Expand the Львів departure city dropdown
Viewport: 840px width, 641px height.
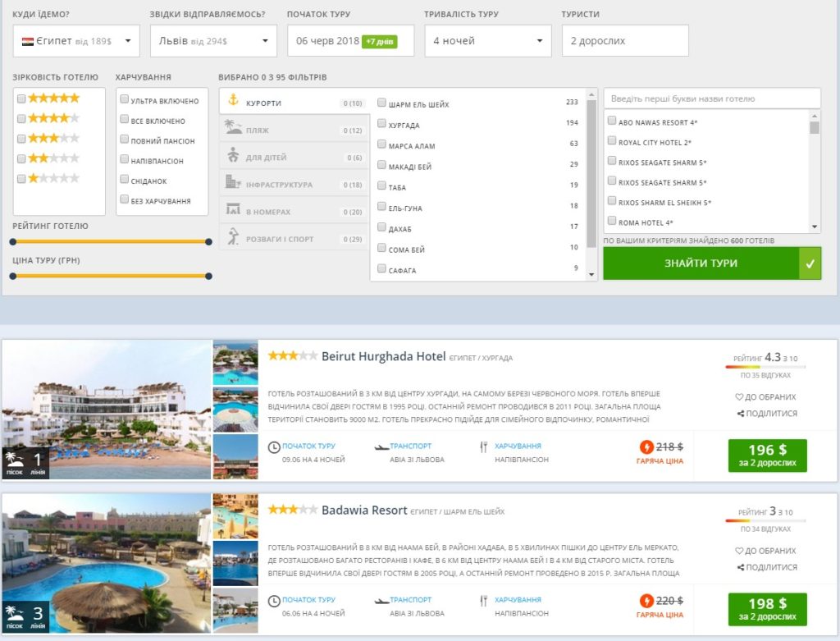tap(213, 41)
